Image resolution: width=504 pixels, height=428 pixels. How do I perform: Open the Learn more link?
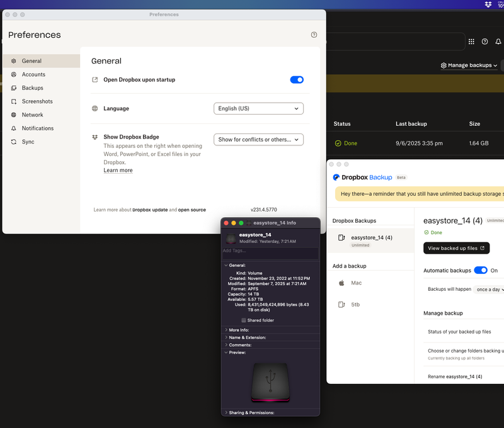click(118, 171)
